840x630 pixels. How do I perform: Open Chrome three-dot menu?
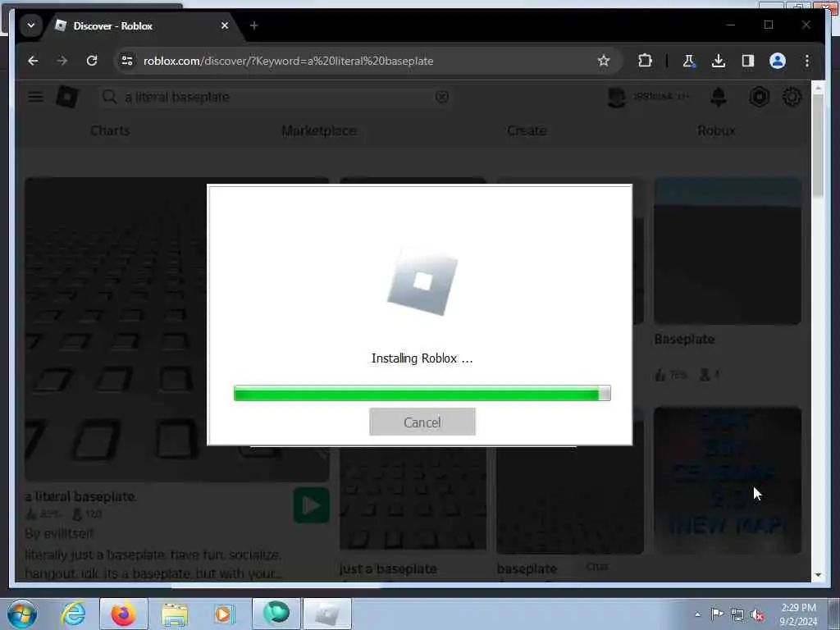[x=807, y=61]
